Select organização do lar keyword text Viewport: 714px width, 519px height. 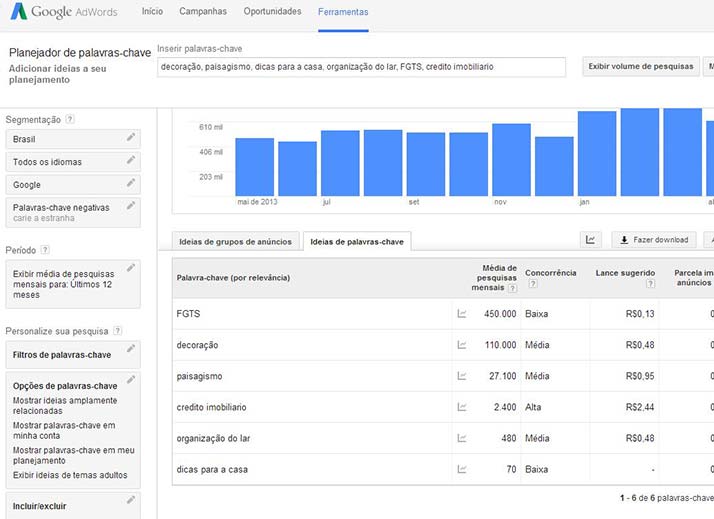[213, 438]
